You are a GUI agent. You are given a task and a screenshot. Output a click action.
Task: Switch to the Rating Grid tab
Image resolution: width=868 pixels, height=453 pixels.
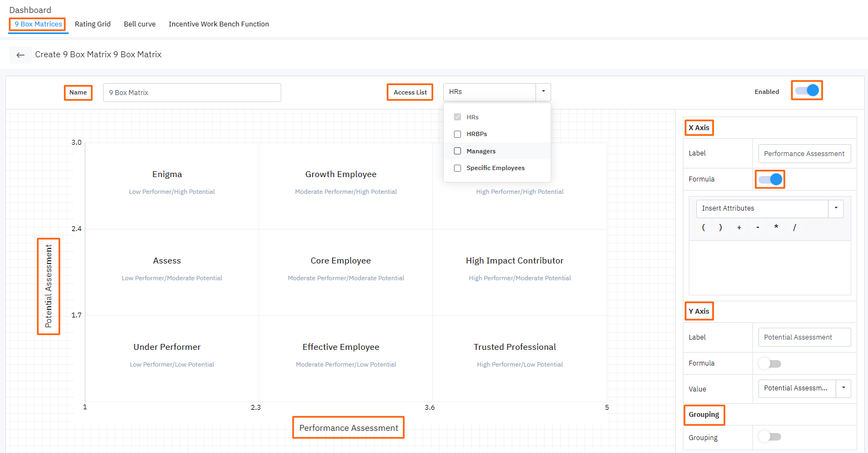[93, 24]
